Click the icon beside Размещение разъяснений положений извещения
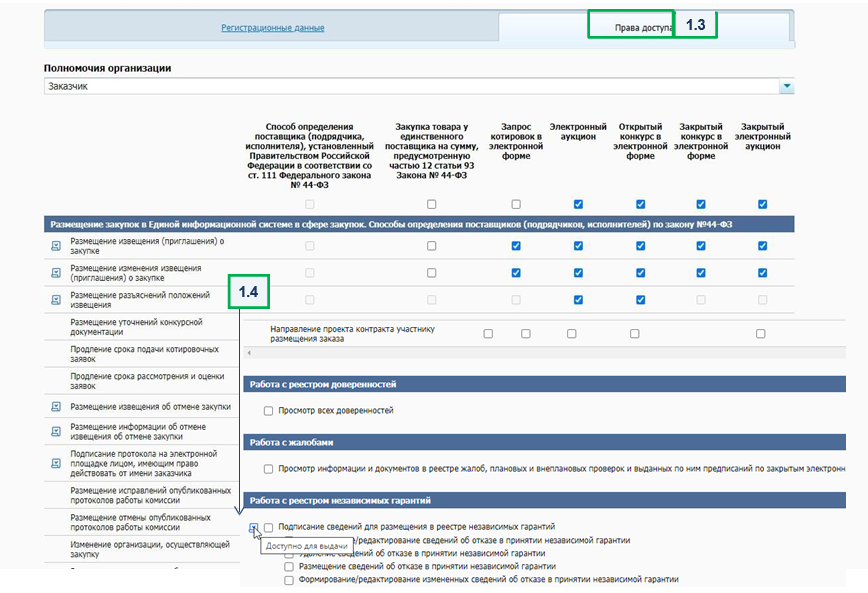 [x=56, y=300]
